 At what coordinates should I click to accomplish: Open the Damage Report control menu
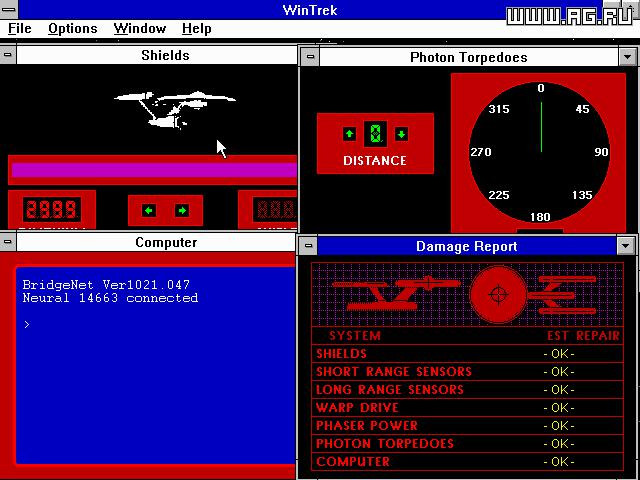[x=309, y=246]
